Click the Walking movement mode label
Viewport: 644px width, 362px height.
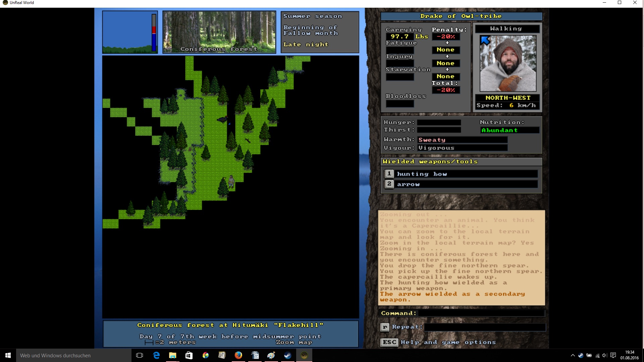[506, 29]
